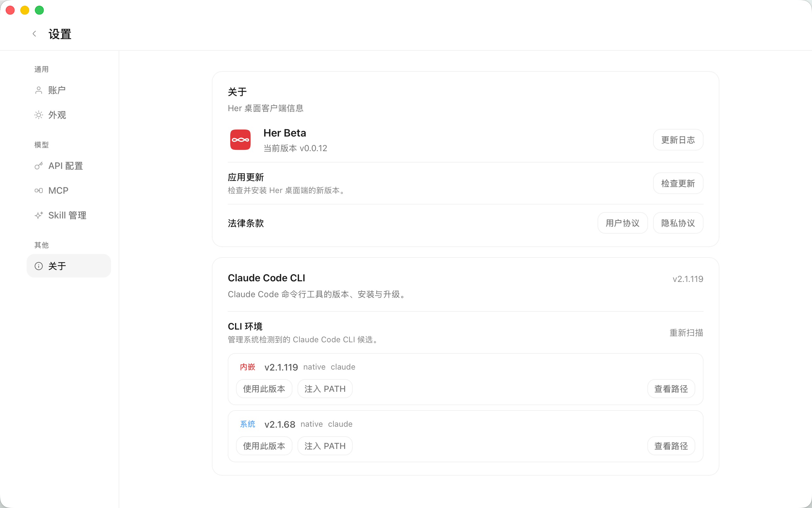Click the red Her Beta app logo
Screen dimensions: 812x508
240,140
